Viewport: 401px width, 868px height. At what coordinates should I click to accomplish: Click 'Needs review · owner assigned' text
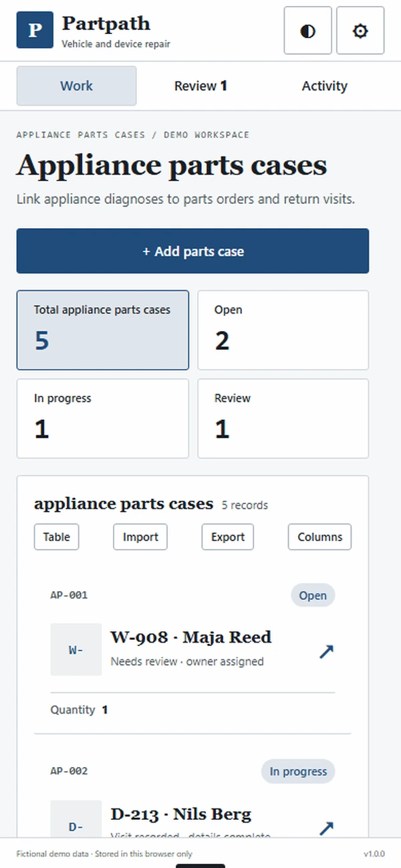(187, 661)
